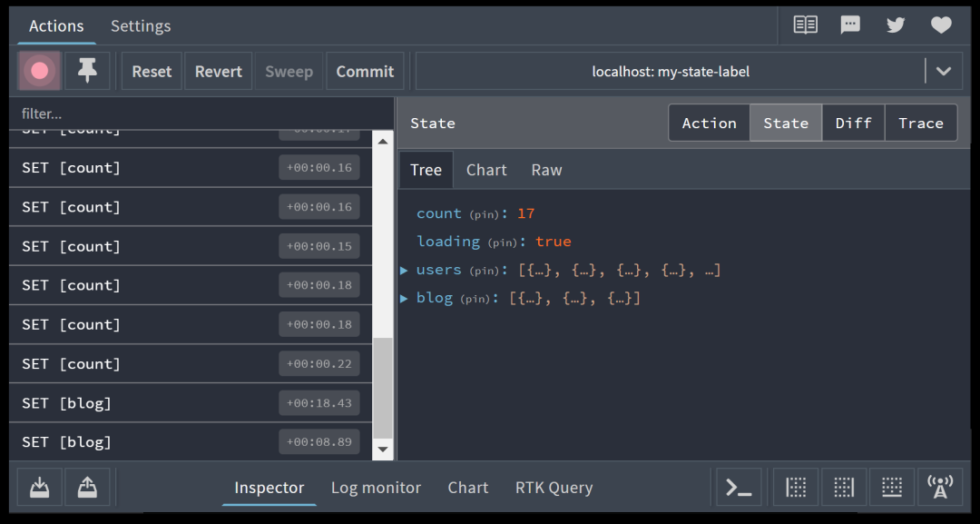The image size is (980, 524).
Task: Open the Twitter bird icon
Action: click(x=896, y=25)
